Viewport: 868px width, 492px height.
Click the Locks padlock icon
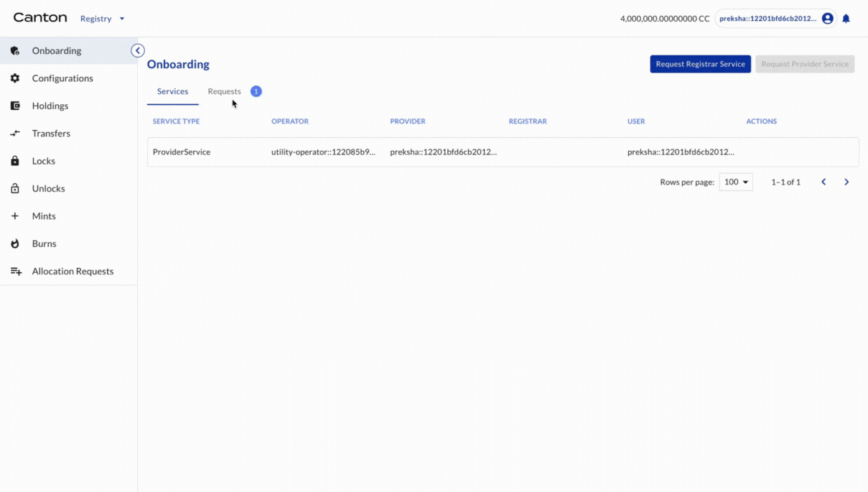point(15,161)
